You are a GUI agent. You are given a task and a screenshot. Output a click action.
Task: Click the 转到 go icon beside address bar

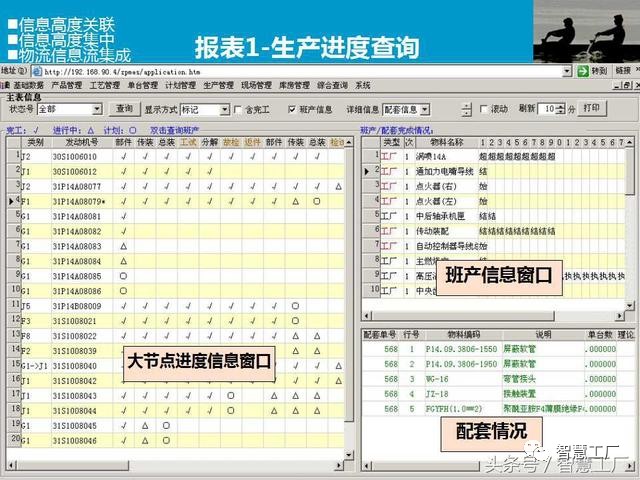(583, 72)
